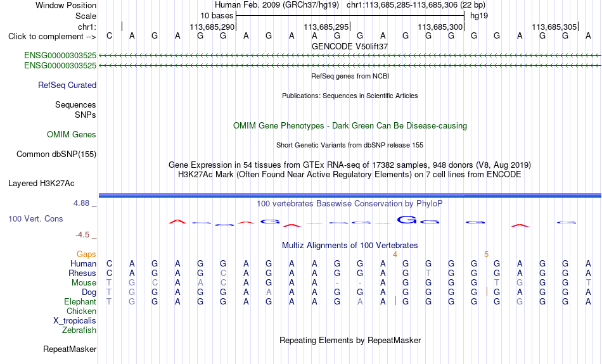This screenshot has width=602, height=364.
Task: Click the chr1: ruler label
Action: coord(87,27)
